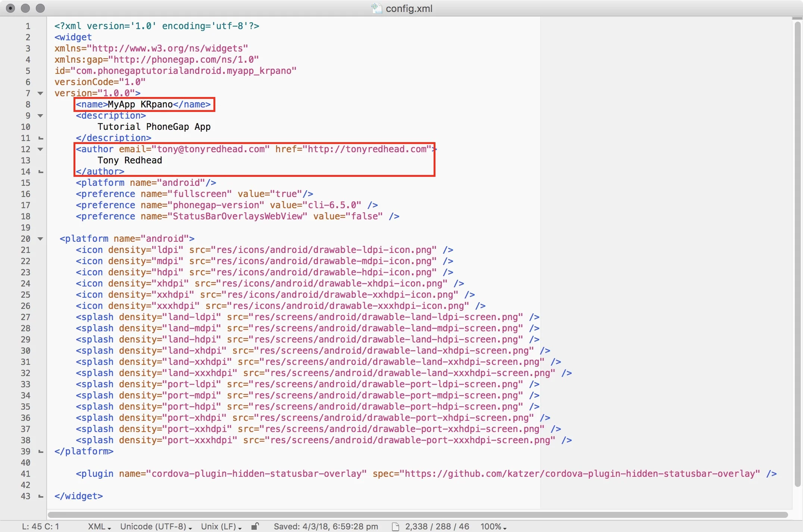Click the drawable-port-mdpi-screen.png path
Screen dimensions: 803x532
tap(386, 395)
